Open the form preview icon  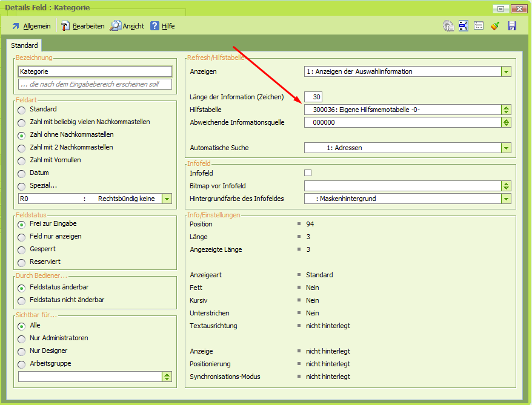479,25
